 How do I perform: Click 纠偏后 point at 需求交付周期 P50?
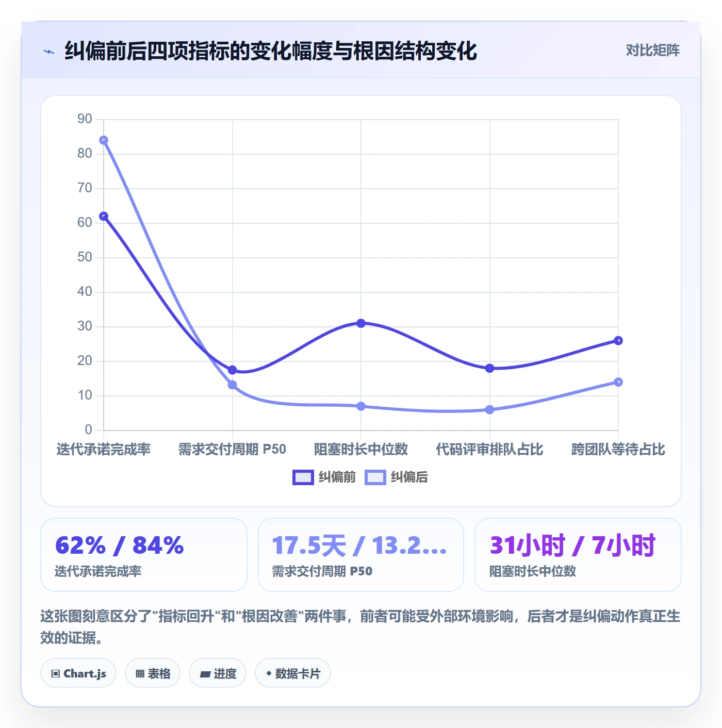point(233,385)
